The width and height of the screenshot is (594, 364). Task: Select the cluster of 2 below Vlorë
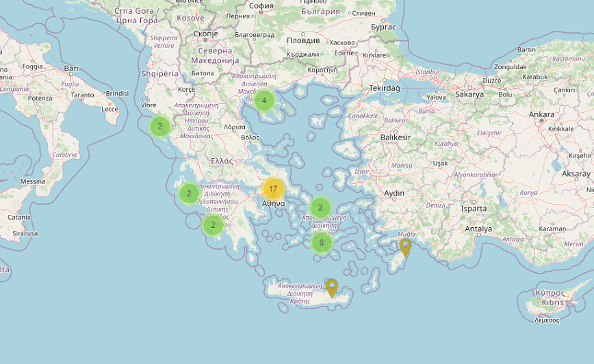point(160,126)
